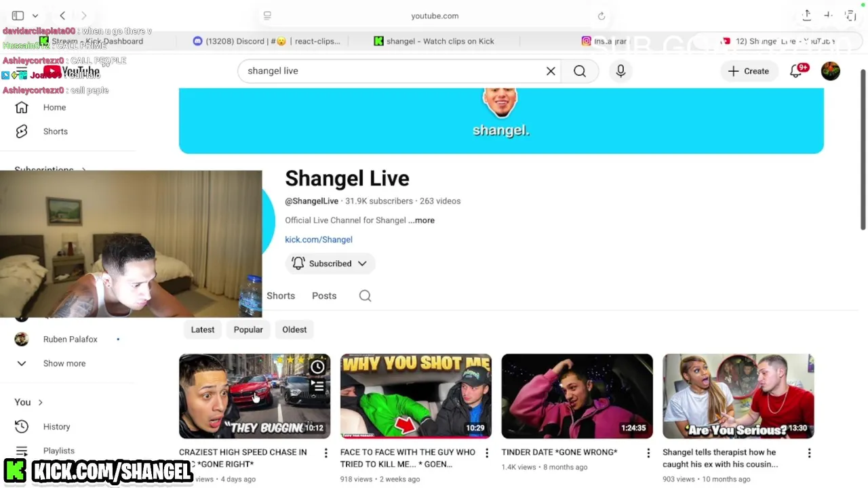The width and height of the screenshot is (868, 488).
Task: Open the account avatar menu
Action: [831, 71]
